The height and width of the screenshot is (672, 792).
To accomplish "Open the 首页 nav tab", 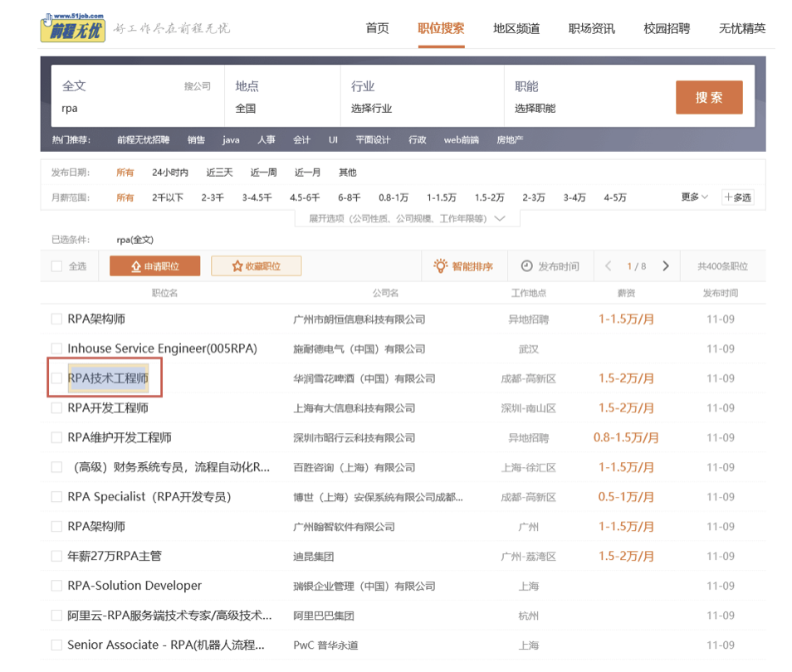I will [377, 28].
